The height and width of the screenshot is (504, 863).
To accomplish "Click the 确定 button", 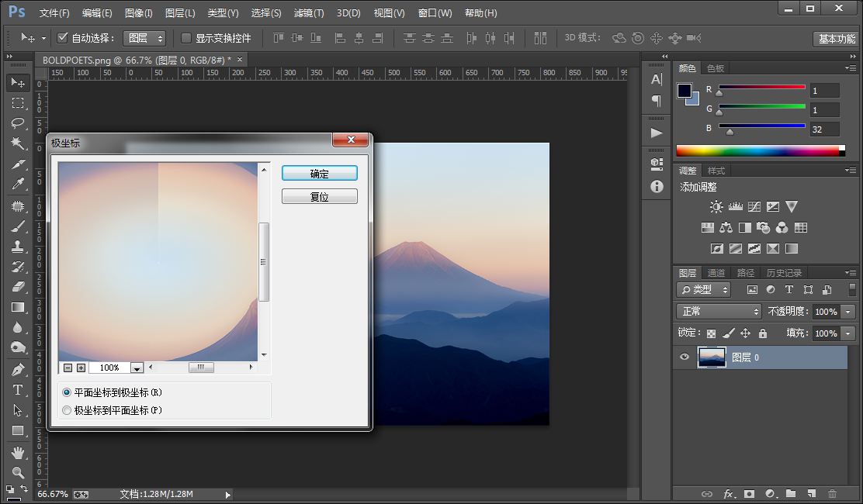I will pos(319,173).
